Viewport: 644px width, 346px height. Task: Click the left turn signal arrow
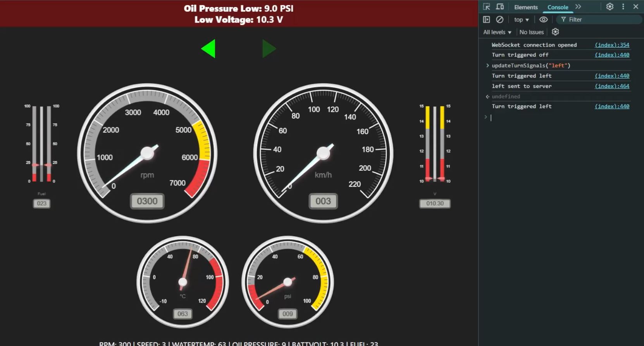[208, 48]
